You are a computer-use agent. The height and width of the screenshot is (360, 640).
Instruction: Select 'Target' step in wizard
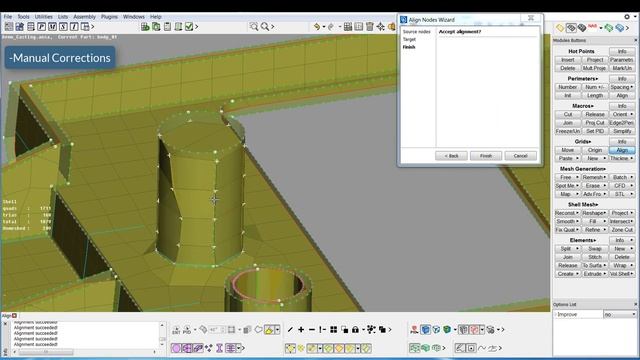(x=409, y=39)
